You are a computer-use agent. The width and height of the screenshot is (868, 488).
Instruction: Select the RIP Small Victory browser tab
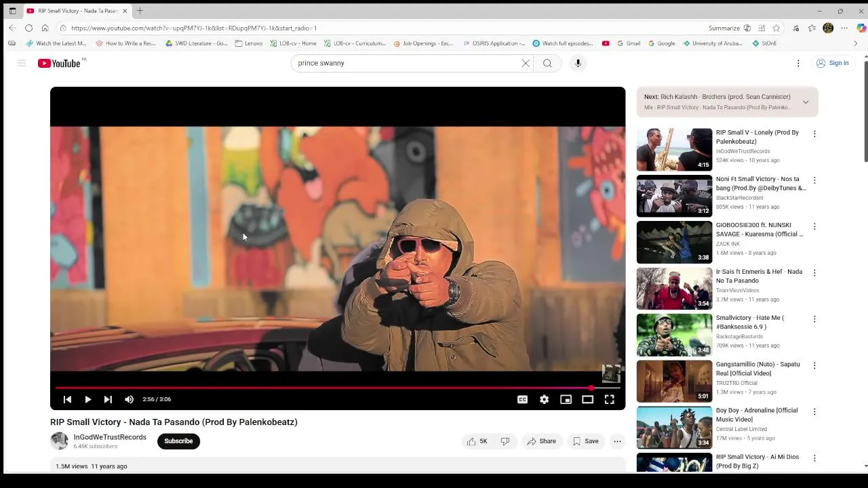[77, 11]
